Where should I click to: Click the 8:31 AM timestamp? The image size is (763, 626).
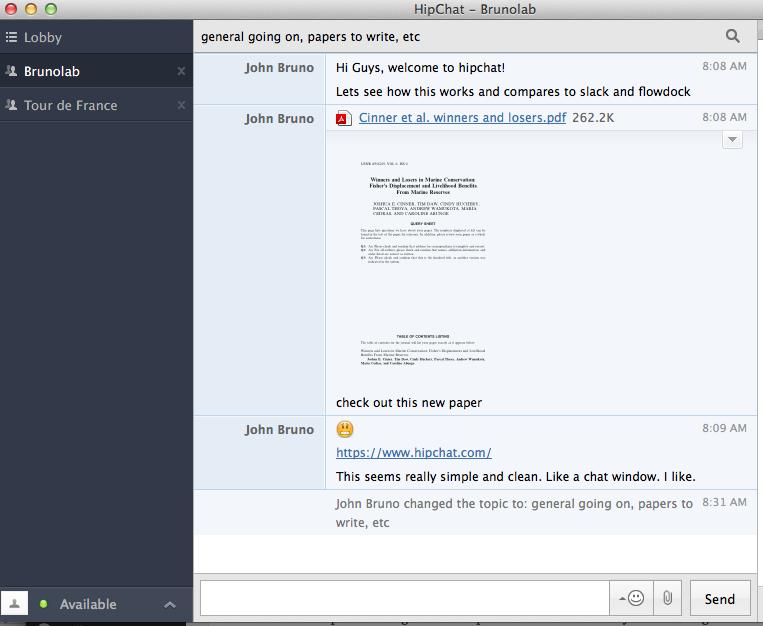[724, 502]
